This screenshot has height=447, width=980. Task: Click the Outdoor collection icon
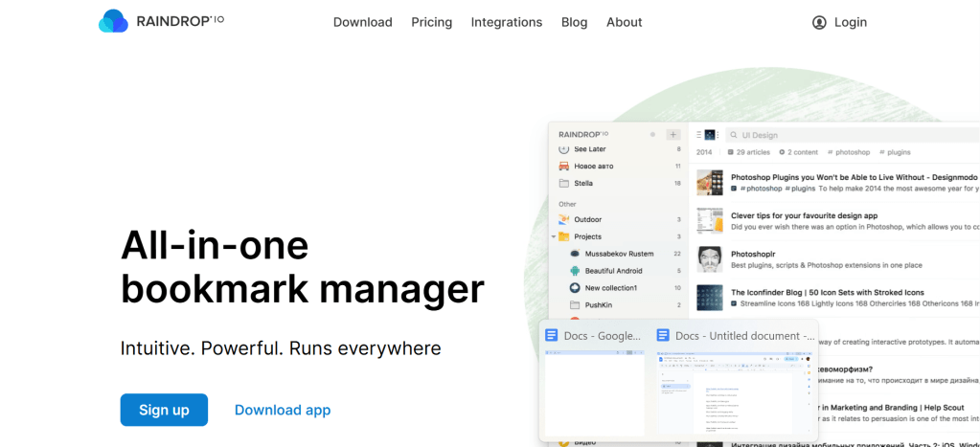[563, 219]
